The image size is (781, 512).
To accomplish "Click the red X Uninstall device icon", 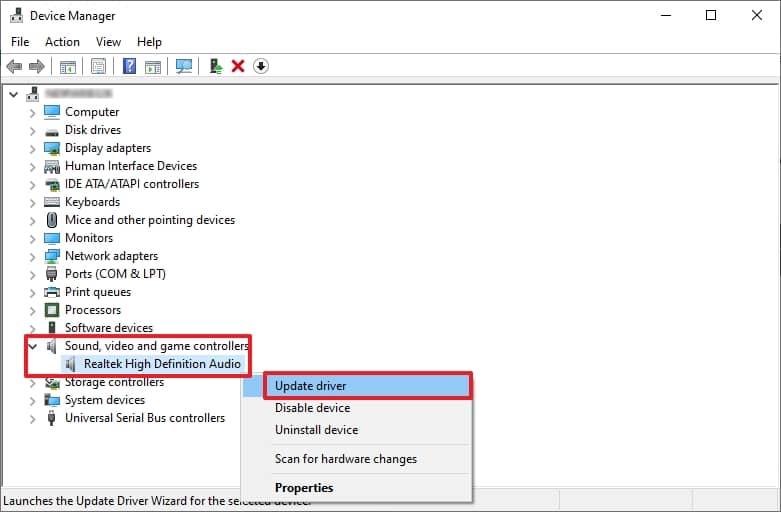I will (x=238, y=66).
